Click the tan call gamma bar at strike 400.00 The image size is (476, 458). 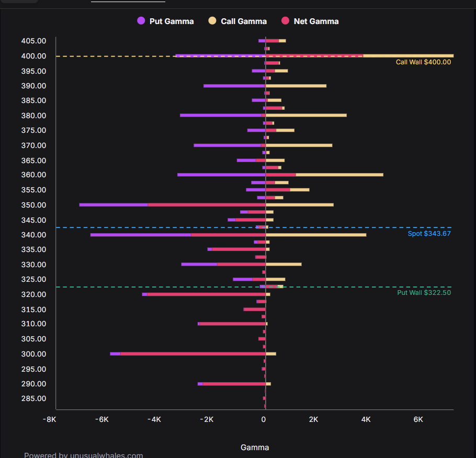point(409,56)
